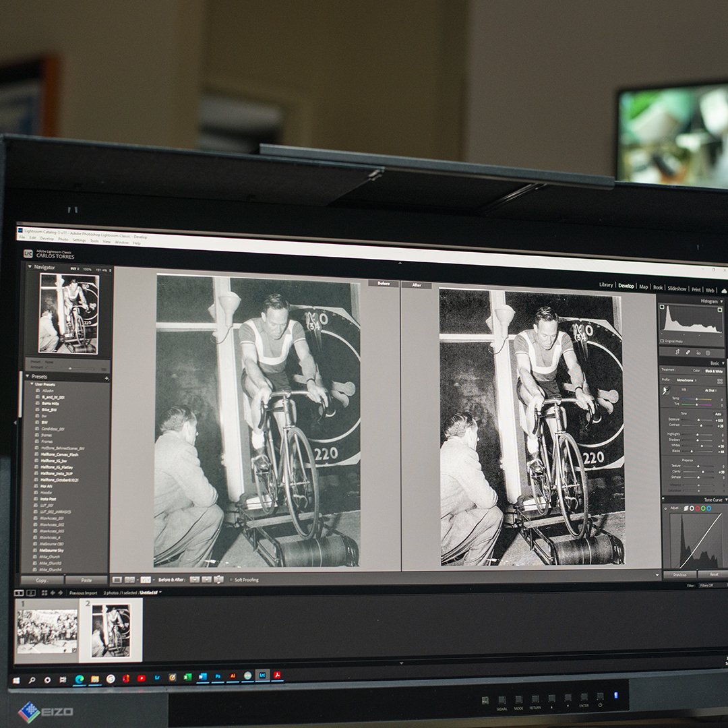The image size is (728, 728).
Task: Open Adobe Acrobat from the taskbar
Action: (277, 675)
